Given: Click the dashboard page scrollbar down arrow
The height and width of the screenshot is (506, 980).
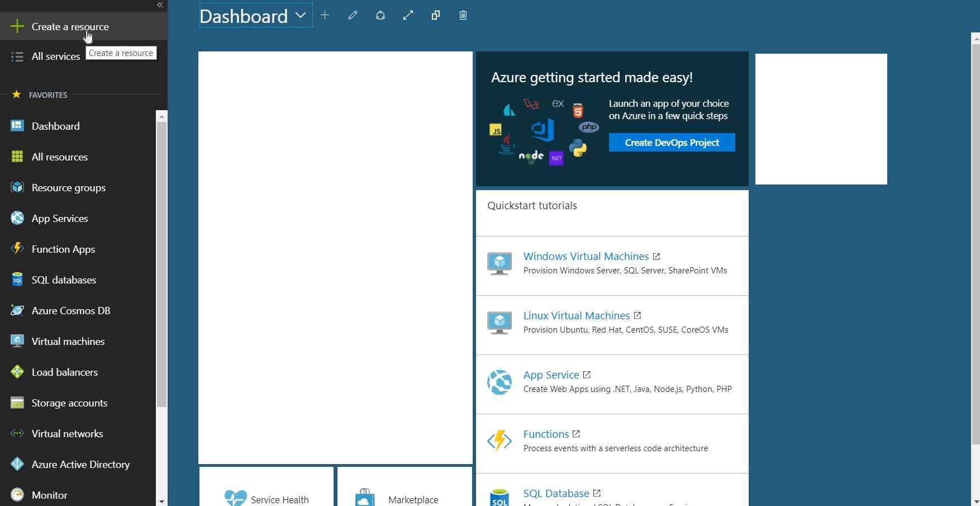Looking at the screenshot, I should coord(976,502).
